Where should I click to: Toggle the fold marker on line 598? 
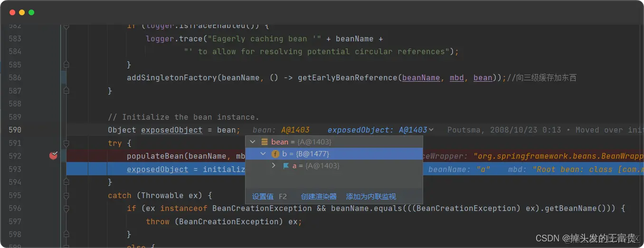click(66, 234)
